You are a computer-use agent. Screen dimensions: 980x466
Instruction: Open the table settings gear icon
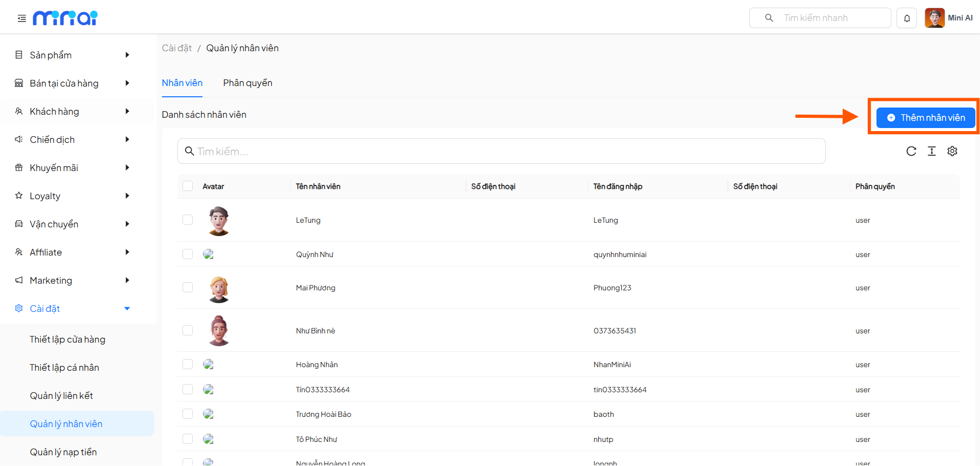point(952,151)
